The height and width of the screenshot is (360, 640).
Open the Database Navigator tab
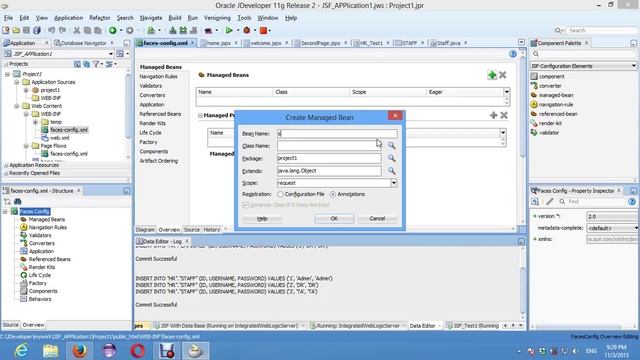coord(83,43)
